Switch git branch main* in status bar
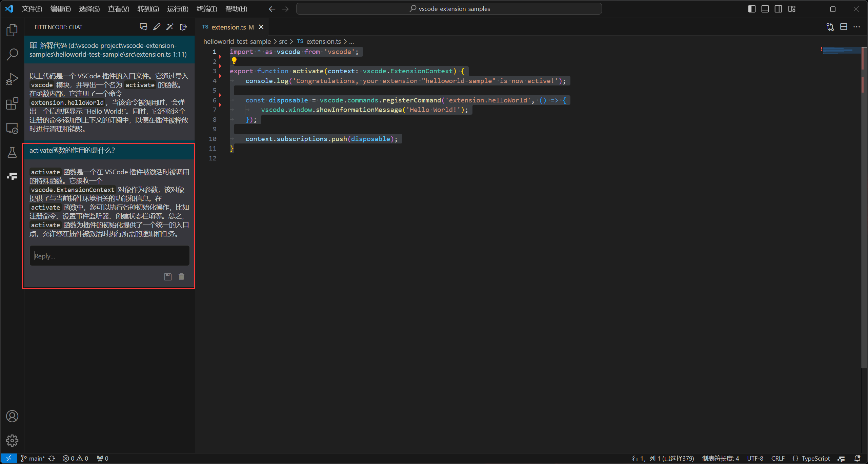 tap(33, 459)
